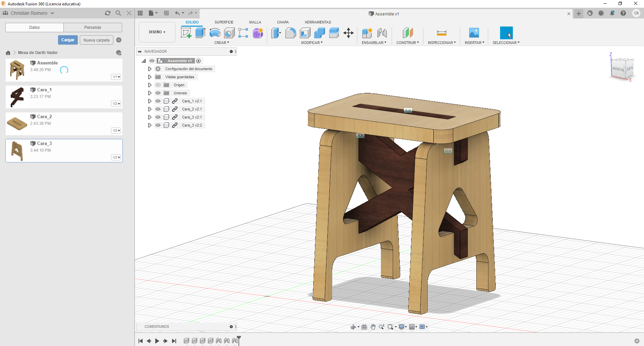644x346 pixels.
Task: Click the Offset Face tool icon
Action: tap(334, 33)
